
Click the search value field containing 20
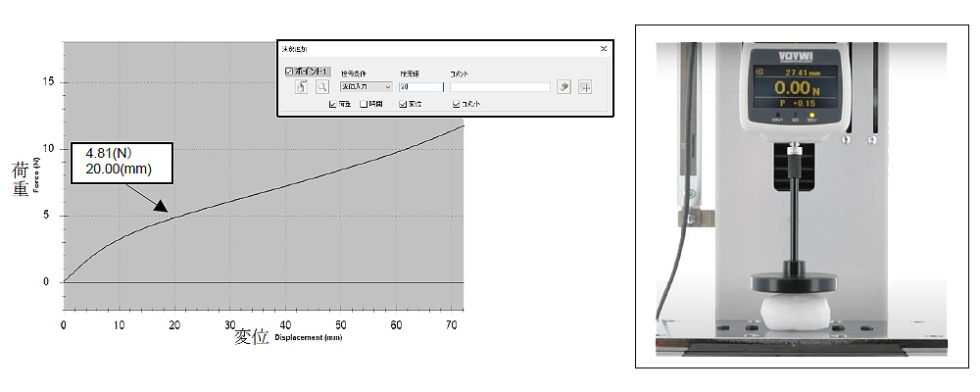420,87
